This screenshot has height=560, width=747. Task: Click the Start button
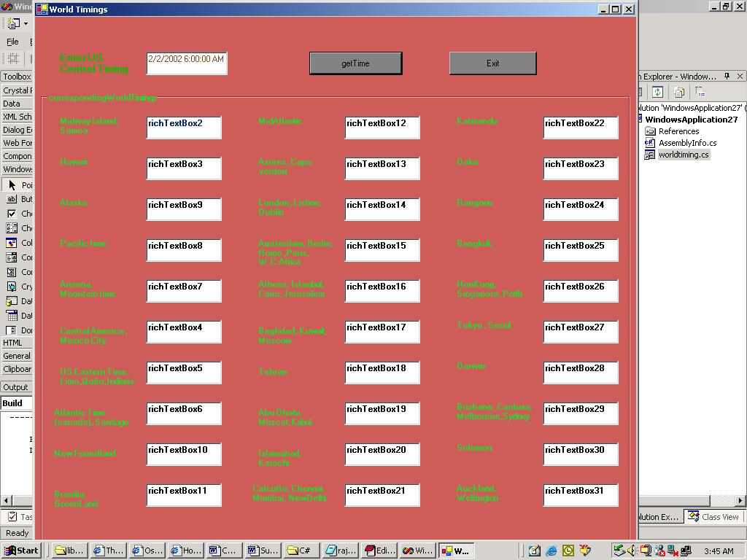(21, 551)
